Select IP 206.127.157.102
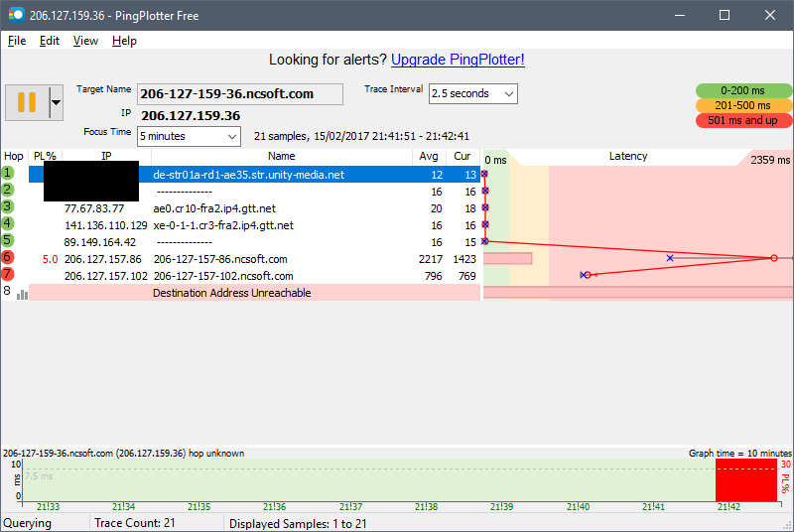Viewport: 794px width, 532px height. tap(106, 276)
